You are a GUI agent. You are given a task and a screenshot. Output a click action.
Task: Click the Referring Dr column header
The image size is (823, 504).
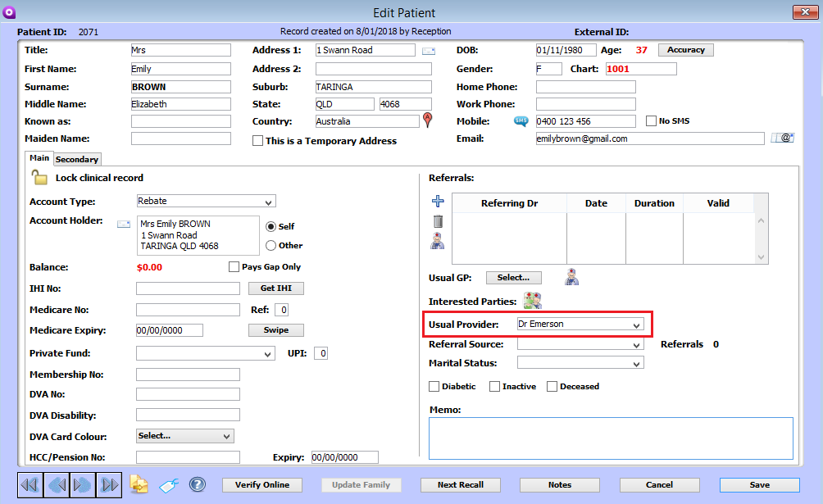[x=509, y=203]
